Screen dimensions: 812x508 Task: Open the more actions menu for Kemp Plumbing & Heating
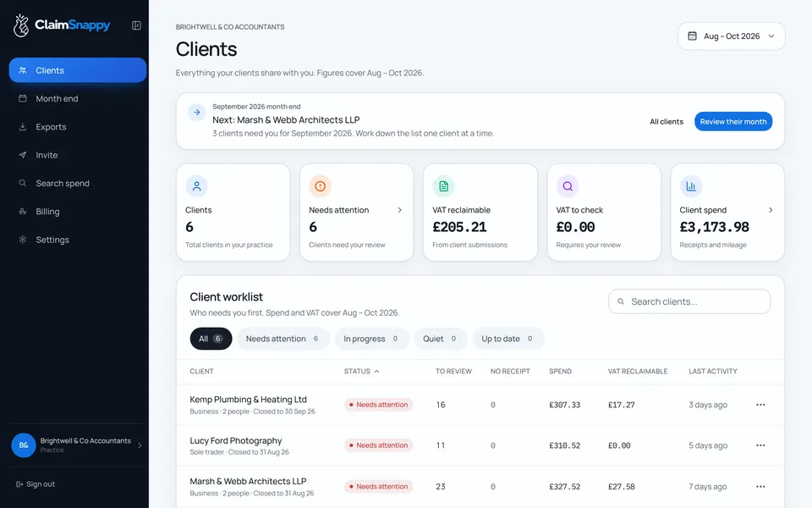[760, 405]
